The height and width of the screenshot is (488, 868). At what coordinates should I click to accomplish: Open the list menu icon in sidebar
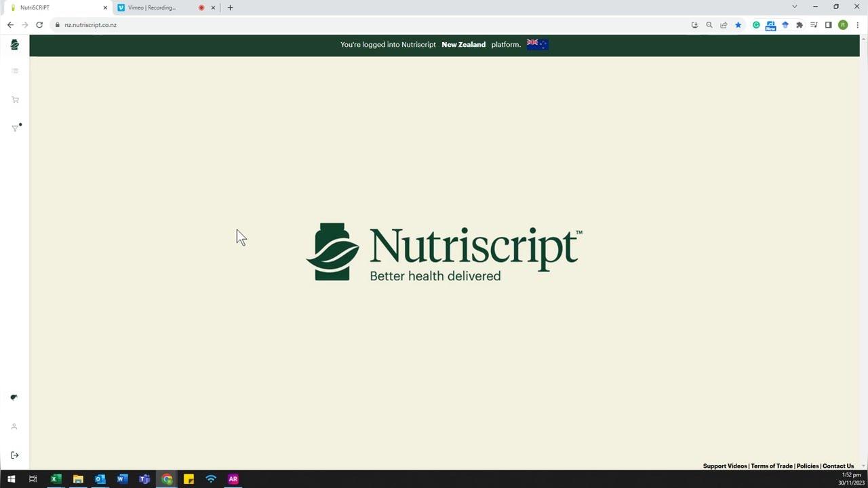point(15,71)
